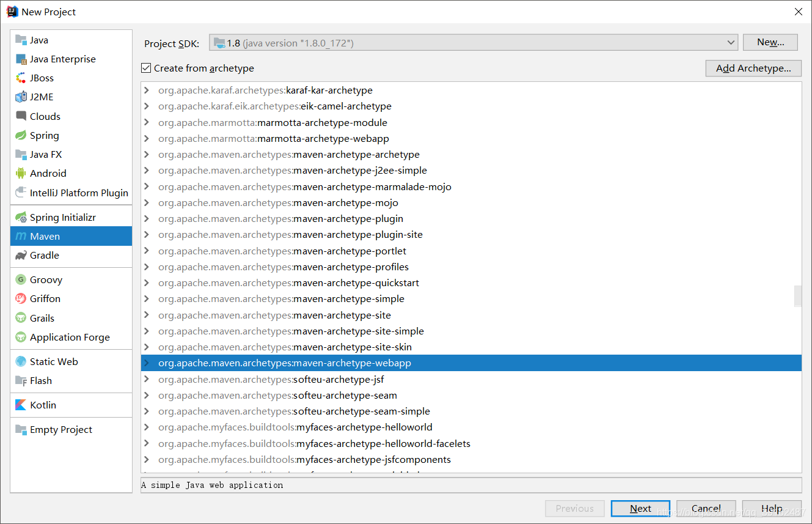
Task: Expand softeu-archetype-jsf node
Action: click(147, 379)
